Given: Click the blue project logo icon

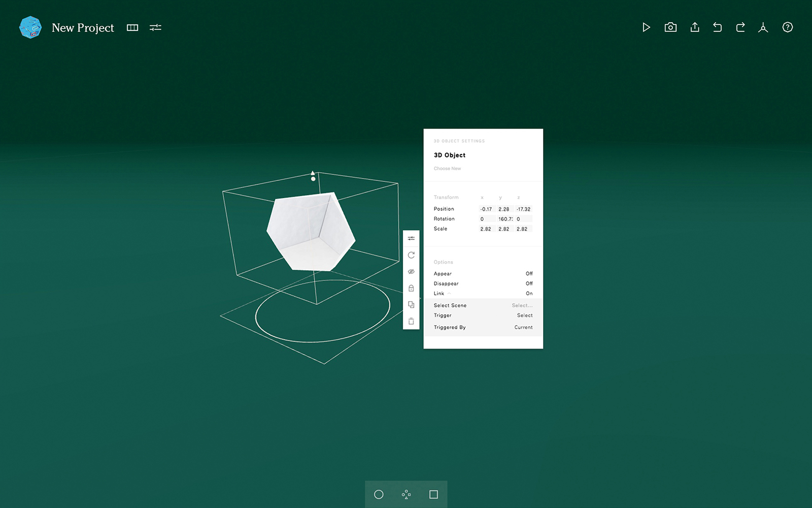Looking at the screenshot, I should point(30,27).
